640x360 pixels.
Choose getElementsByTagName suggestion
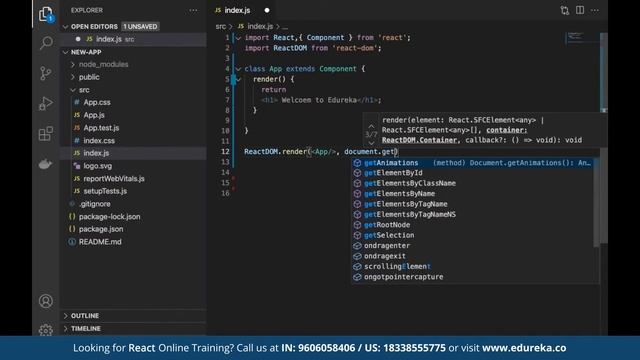(473, 204)
